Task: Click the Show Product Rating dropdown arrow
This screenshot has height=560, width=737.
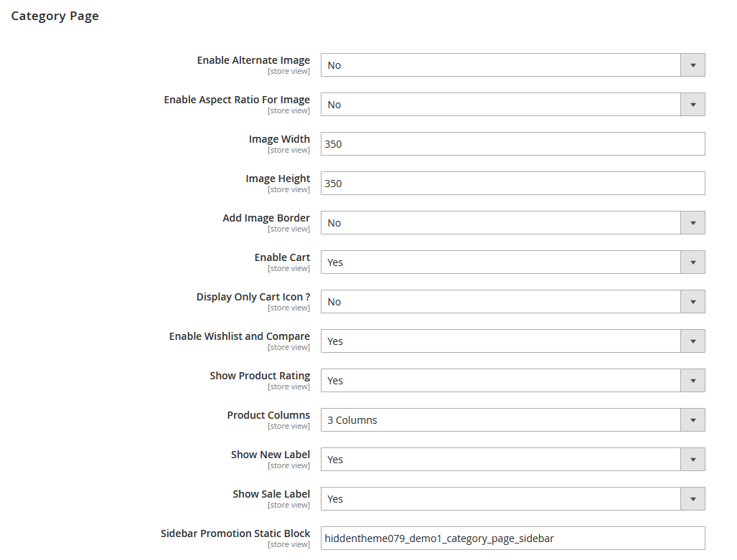Action: click(692, 380)
